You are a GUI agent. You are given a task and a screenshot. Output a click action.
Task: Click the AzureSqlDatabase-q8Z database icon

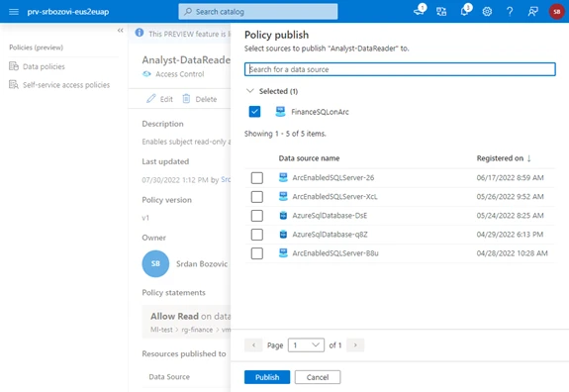283,234
